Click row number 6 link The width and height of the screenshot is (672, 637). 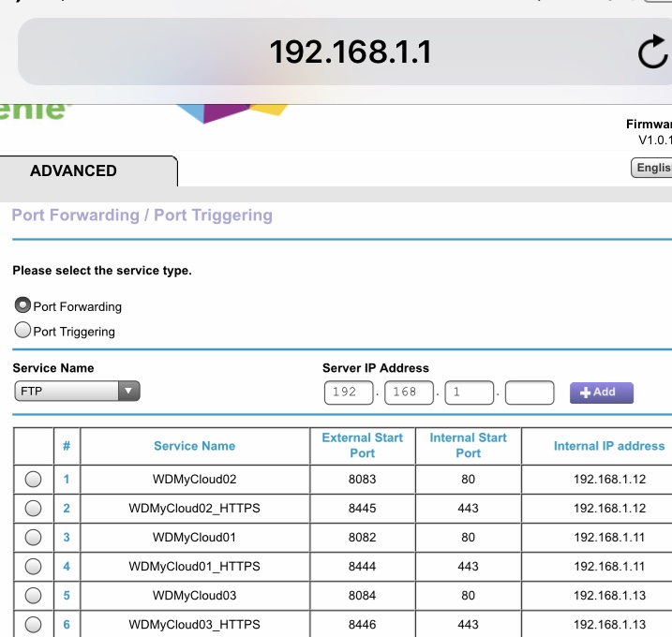[67, 625]
